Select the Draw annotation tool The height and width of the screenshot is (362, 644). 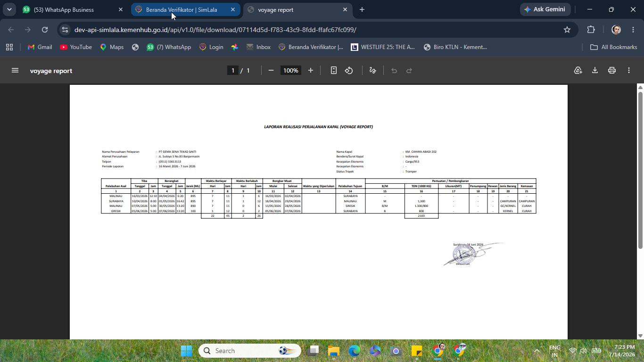[372, 71]
